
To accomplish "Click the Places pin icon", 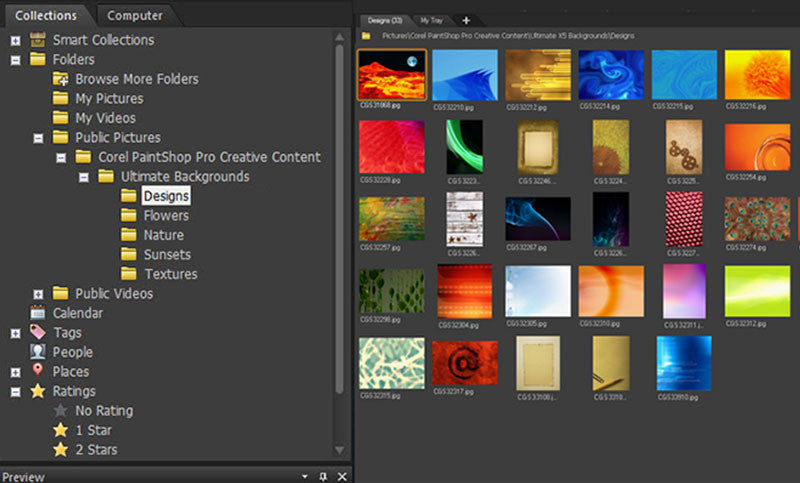I will pyautogui.click(x=38, y=371).
